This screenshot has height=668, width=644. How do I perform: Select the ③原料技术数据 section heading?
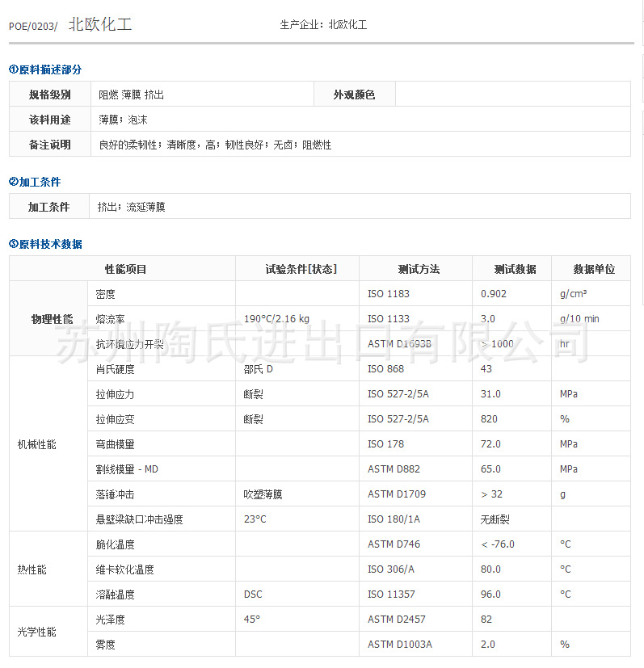pos(45,244)
